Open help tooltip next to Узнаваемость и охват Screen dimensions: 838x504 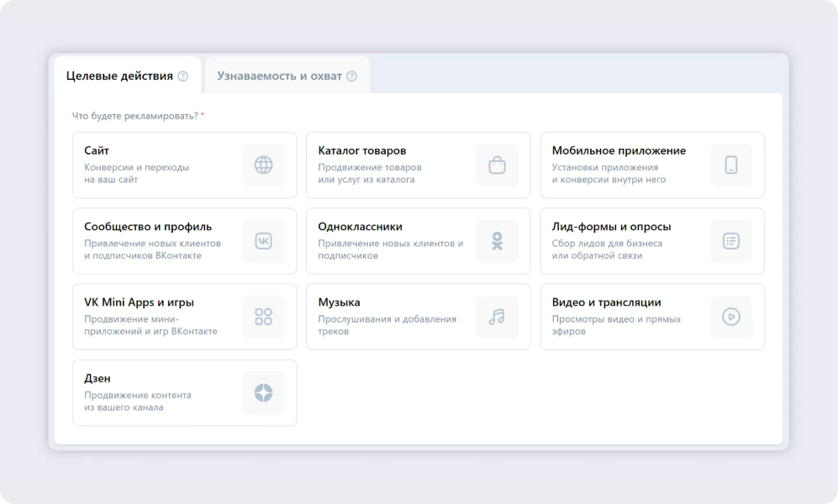pyautogui.click(x=351, y=76)
